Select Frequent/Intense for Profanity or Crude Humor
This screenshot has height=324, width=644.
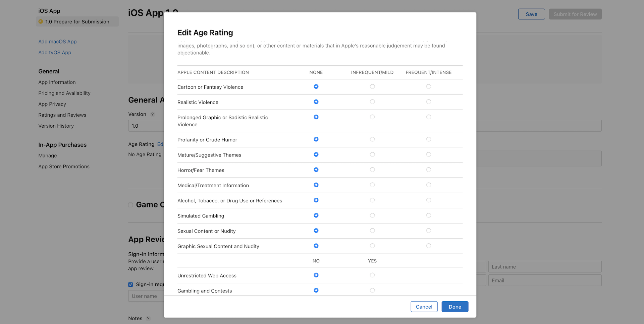coord(428,139)
